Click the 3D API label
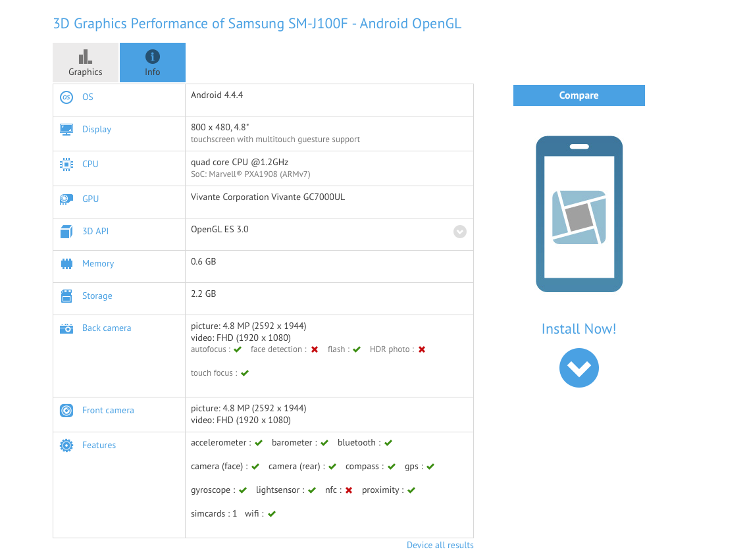 (95, 232)
